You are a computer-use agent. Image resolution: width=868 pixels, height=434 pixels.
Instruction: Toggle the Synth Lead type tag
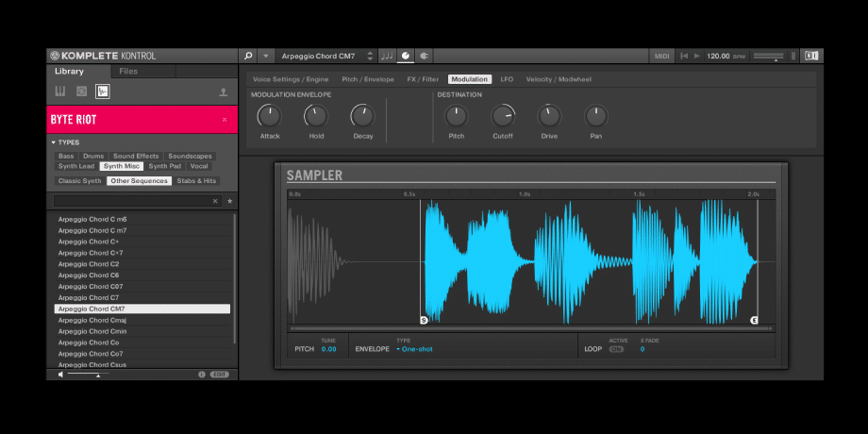click(x=76, y=166)
